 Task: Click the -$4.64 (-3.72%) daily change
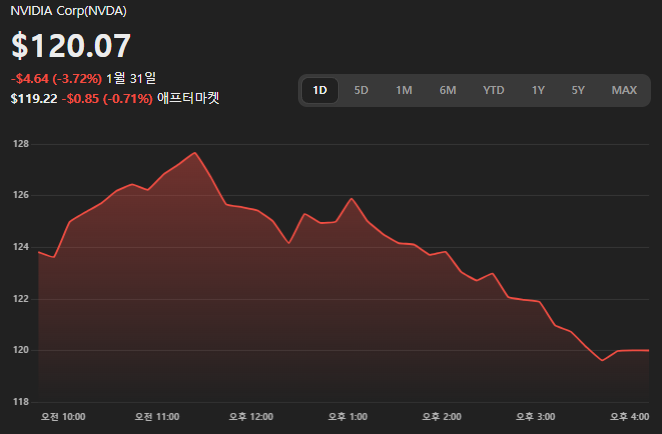[56, 79]
